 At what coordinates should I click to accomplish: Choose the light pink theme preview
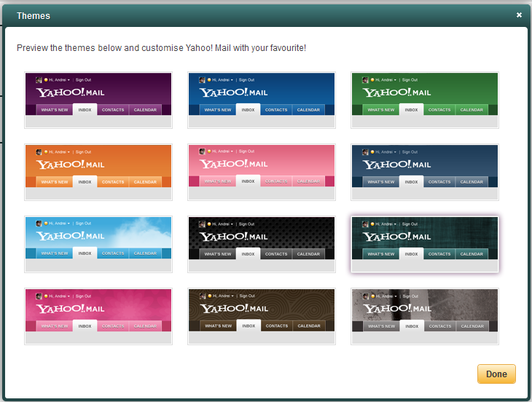pyautogui.click(x=262, y=172)
